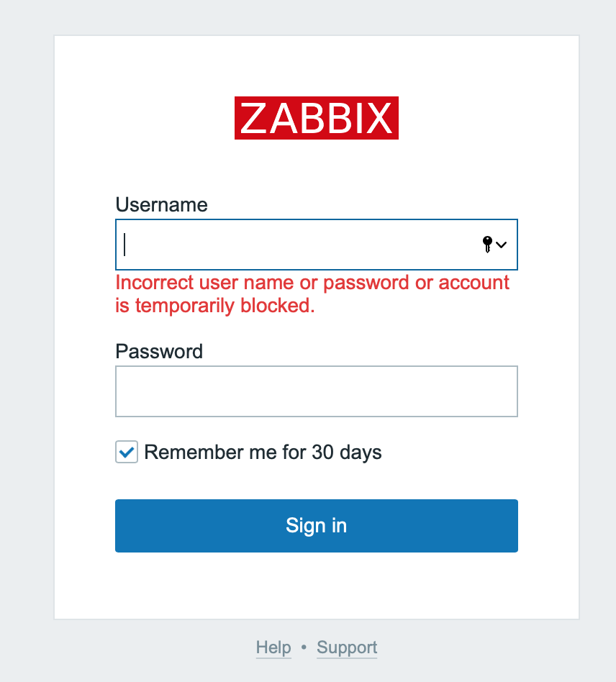The width and height of the screenshot is (616, 682).
Task: Click the blue checkmark beside Remember me
Action: coord(127,453)
